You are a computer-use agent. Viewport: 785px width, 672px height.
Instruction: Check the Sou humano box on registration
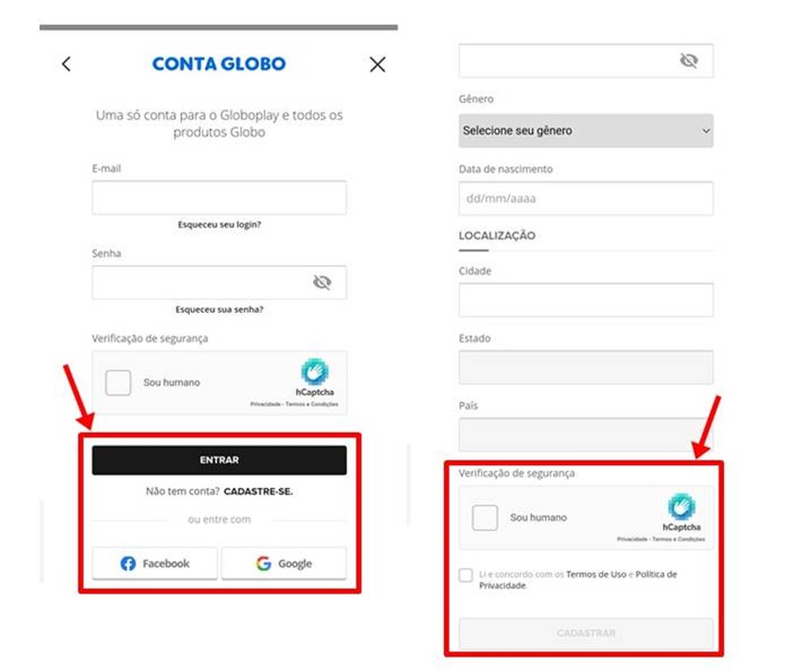[484, 517]
